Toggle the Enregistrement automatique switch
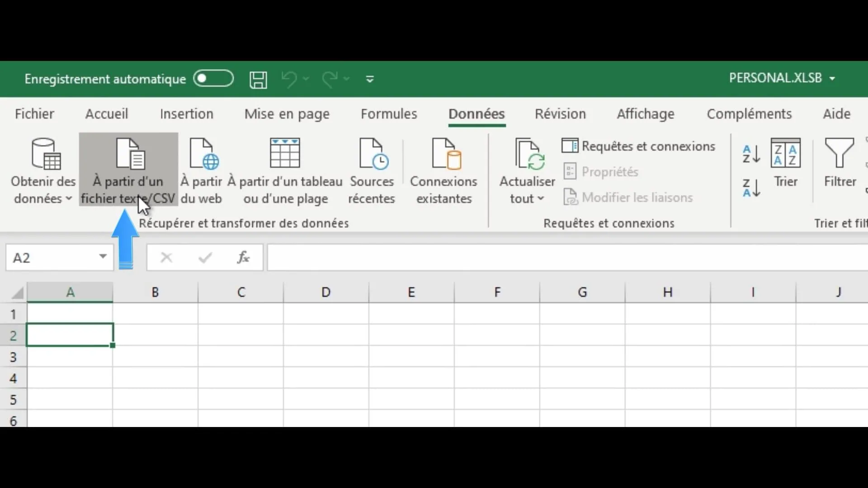This screenshot has width=868, height=488. point(213,79)
